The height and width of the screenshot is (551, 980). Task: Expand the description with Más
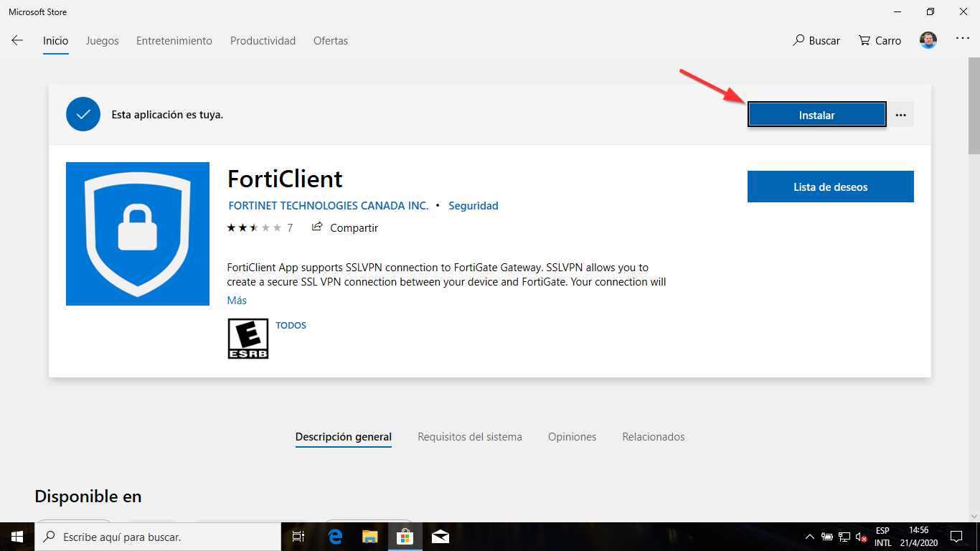[237, 300]
